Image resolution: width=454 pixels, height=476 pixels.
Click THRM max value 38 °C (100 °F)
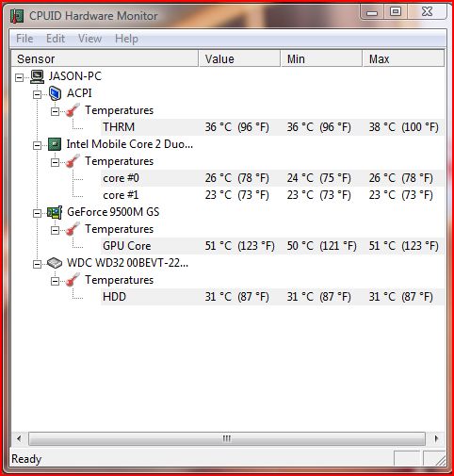click(403, 127)
